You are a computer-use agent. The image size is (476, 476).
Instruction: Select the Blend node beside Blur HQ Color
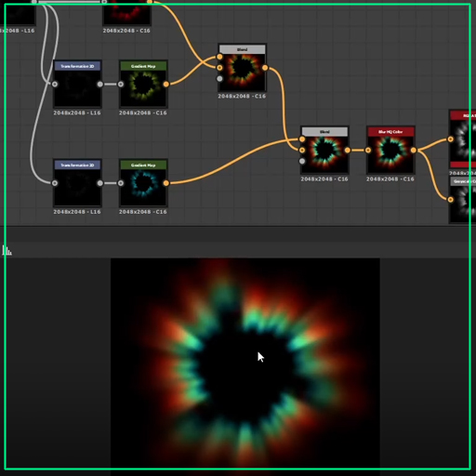click(324, 150)
